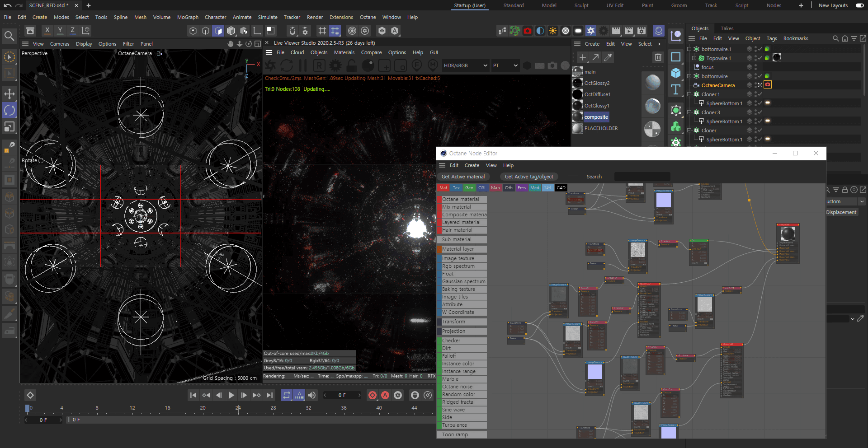Select the live selection tool icon

tap(9, 57)
